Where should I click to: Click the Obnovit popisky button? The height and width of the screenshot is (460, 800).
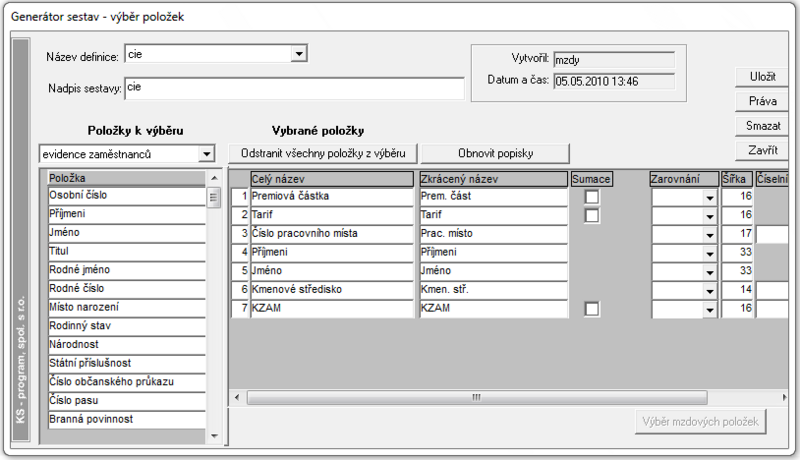point(495,154)
